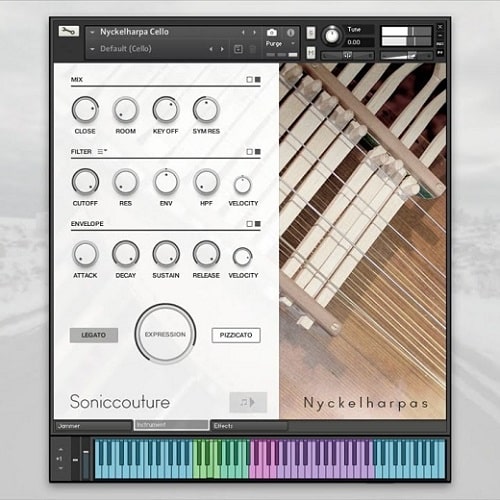Go to previous instrument arrow beside Nyckelharpa Cello

click(243, 32)
